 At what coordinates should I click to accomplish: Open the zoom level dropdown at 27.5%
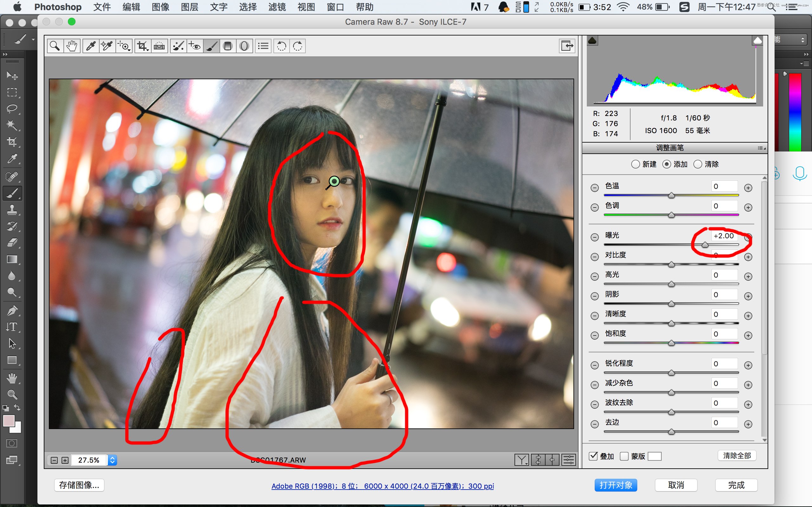pyautogui.click(x=113, y=460)
